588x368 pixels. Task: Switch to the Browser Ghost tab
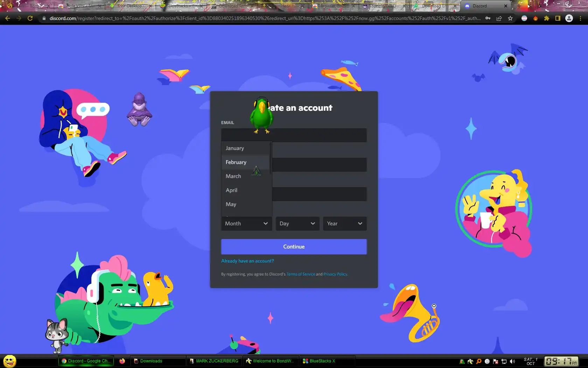coord(333,6)
